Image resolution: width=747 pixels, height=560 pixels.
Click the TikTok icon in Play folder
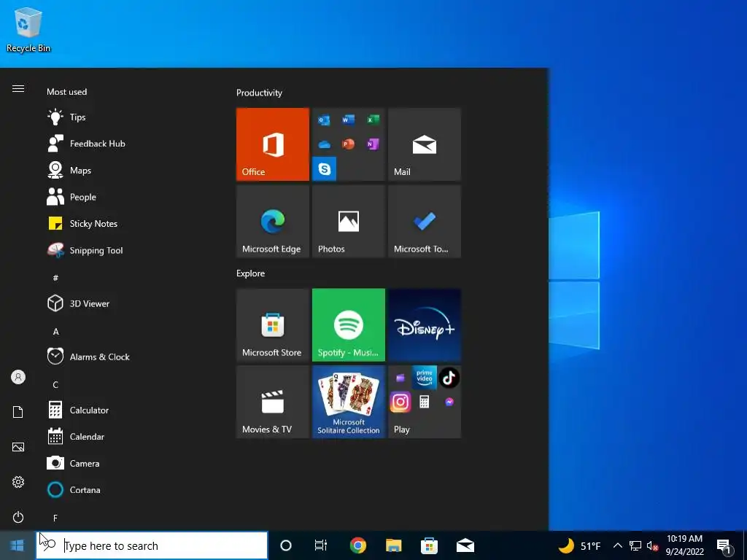point(449,378)
